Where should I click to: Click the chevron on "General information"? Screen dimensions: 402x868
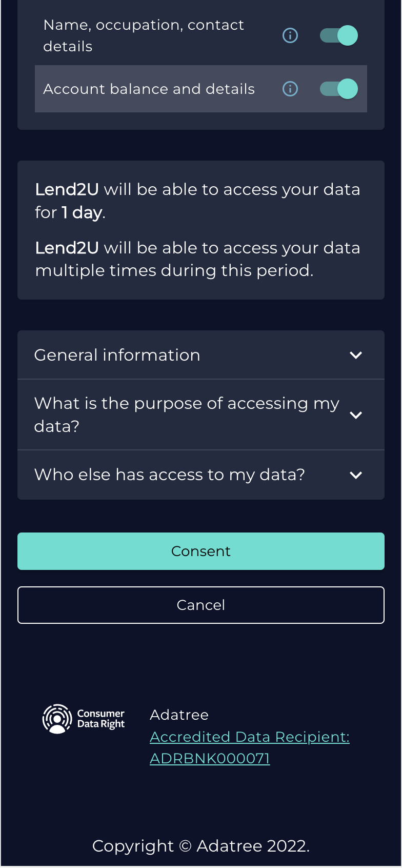(356, 354)
